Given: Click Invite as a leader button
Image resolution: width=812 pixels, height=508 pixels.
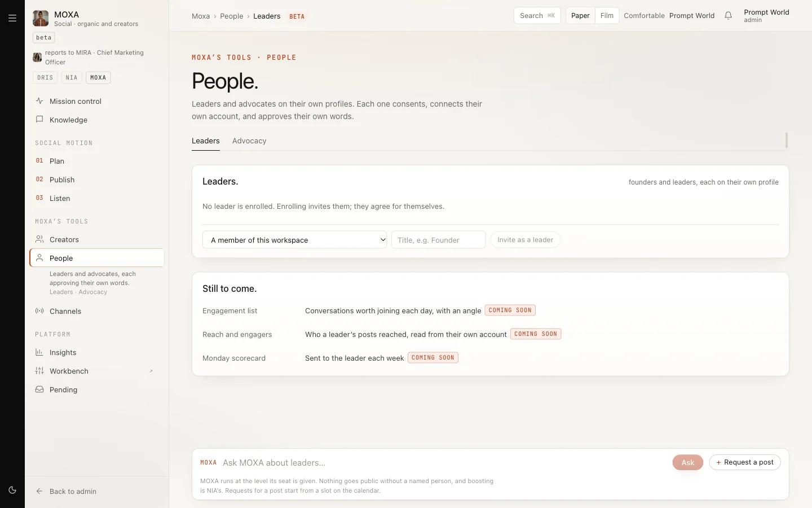Looking at the screenshot, I should tap(525, 240).
